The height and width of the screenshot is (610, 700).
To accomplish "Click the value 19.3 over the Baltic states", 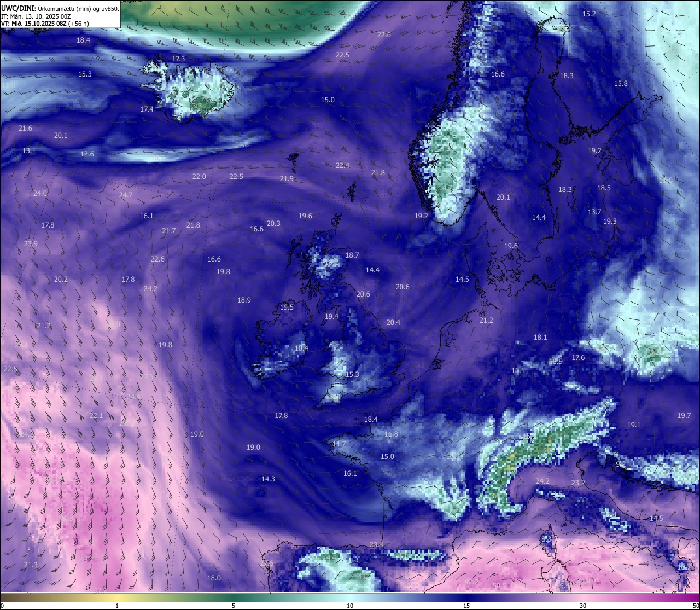I will (610, 222).
